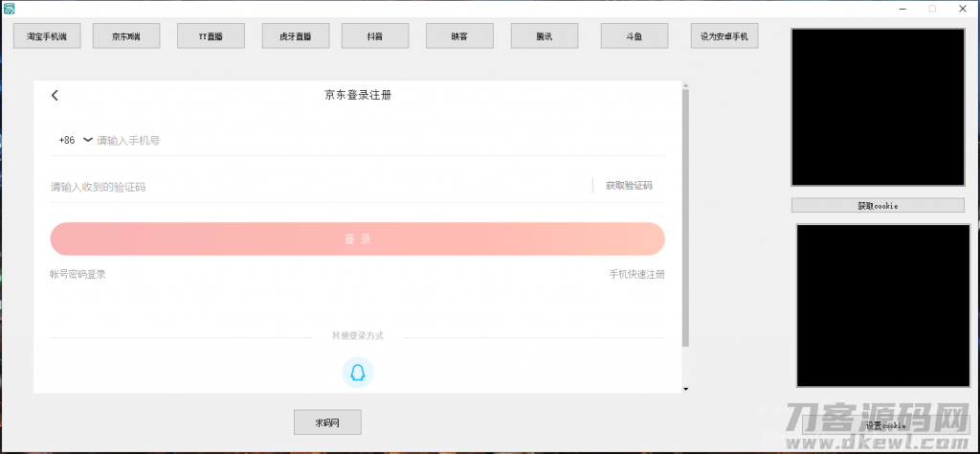Select the 斗鱼 button

click(x=635, y=36)
